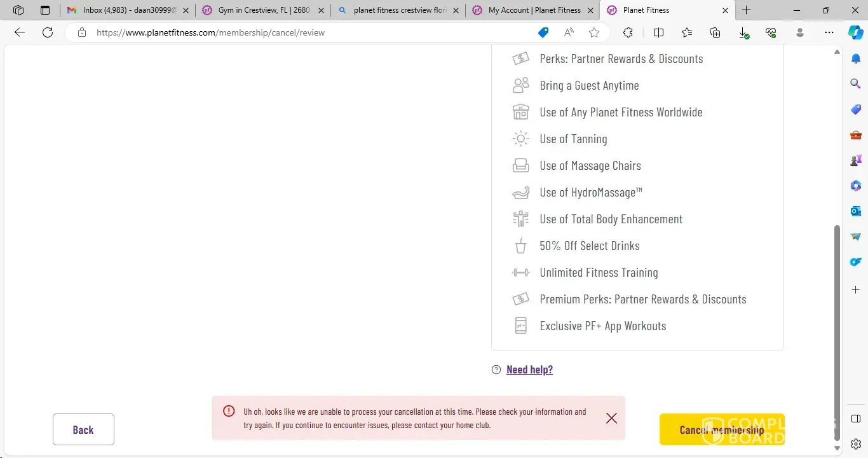
Task: Switch to My Account Planet Fitness tab
Action: [532, 10]
